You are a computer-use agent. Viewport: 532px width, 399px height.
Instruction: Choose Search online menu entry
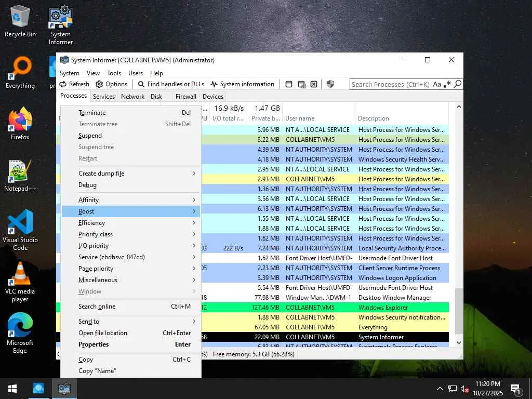point(131,307)
